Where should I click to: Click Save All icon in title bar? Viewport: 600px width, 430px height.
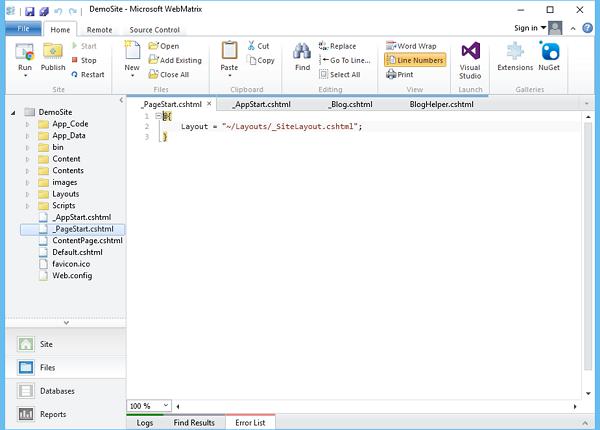(x=44, y=11)
